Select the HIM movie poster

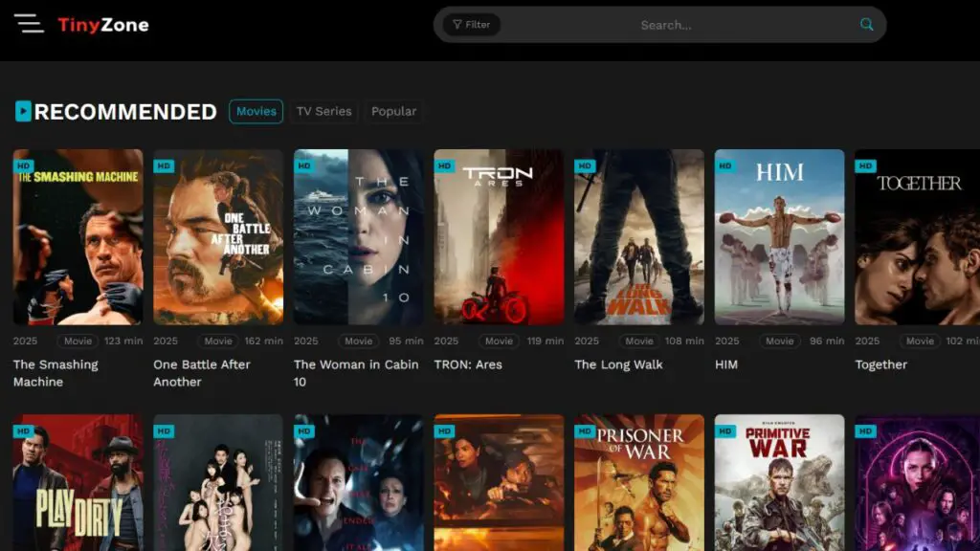779,239
